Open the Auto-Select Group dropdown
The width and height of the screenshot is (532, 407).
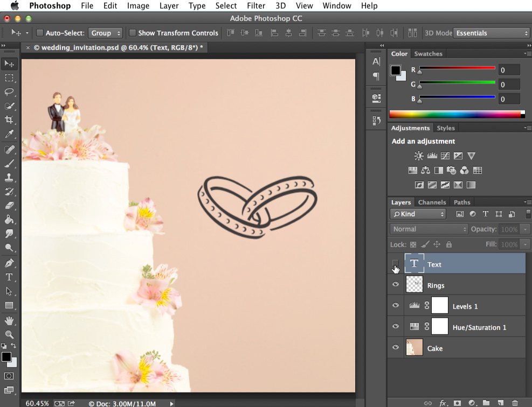[x=106, y=33]
